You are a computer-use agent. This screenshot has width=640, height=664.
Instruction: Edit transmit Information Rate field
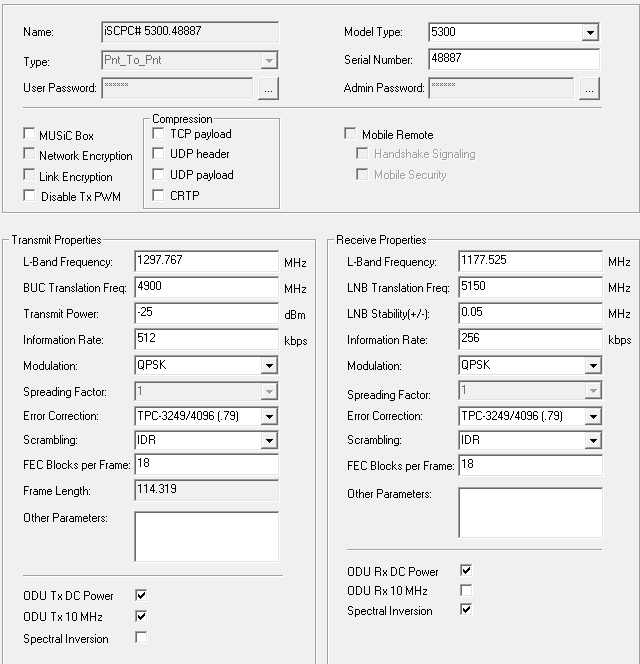coord(207,339)
